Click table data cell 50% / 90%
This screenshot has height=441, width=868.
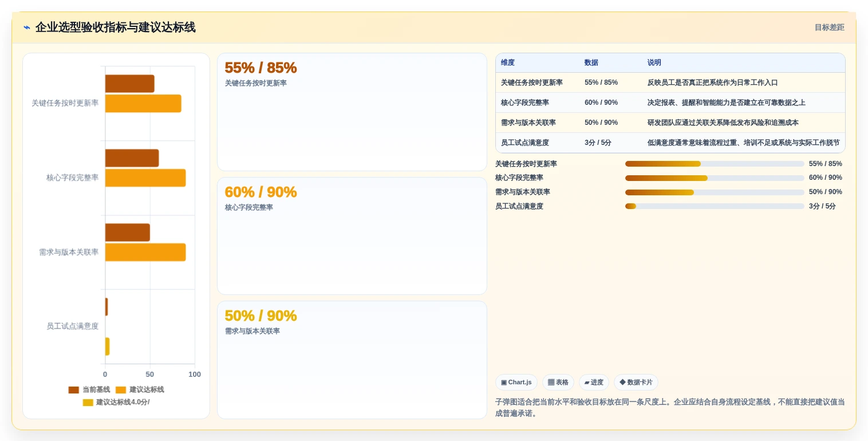601,123
